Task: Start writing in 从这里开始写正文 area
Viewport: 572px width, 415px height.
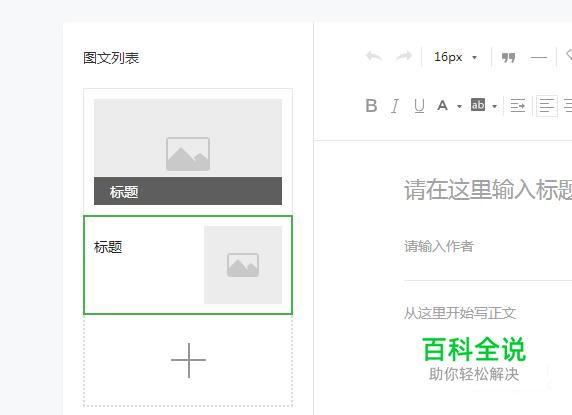Action: (x=460, y=313)
